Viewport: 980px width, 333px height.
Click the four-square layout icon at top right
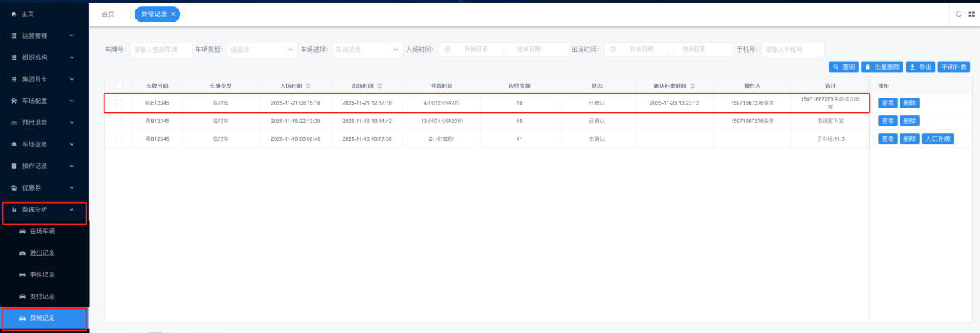click(970, 14)
